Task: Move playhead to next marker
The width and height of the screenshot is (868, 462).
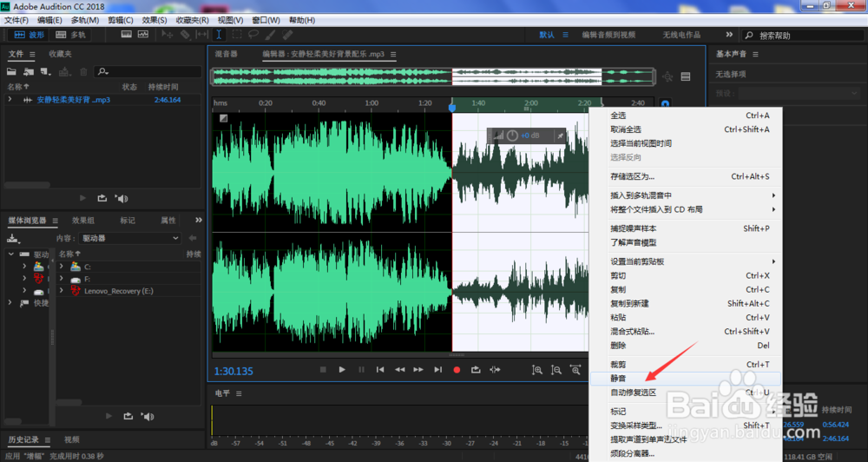Action: coord(437,369)
